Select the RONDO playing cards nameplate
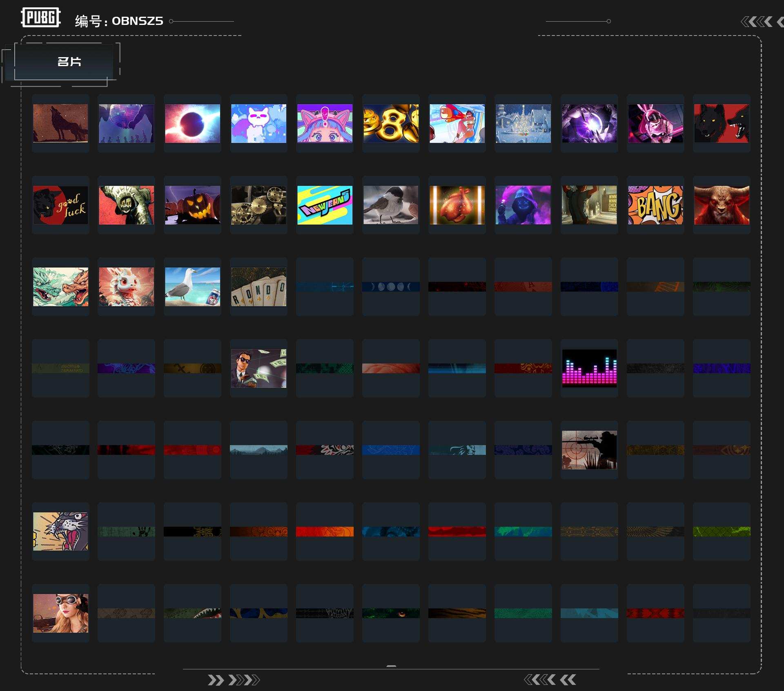The image size is (784, 691). pos(258,287)
